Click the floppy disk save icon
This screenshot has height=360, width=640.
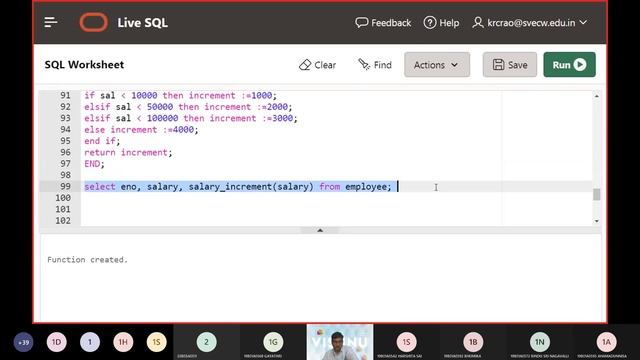tap(498, 64)
